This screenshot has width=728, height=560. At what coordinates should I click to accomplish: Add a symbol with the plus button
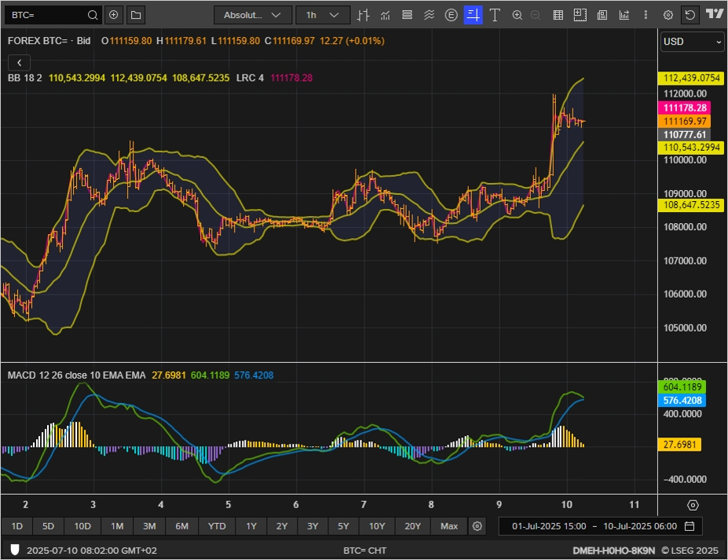113,16
